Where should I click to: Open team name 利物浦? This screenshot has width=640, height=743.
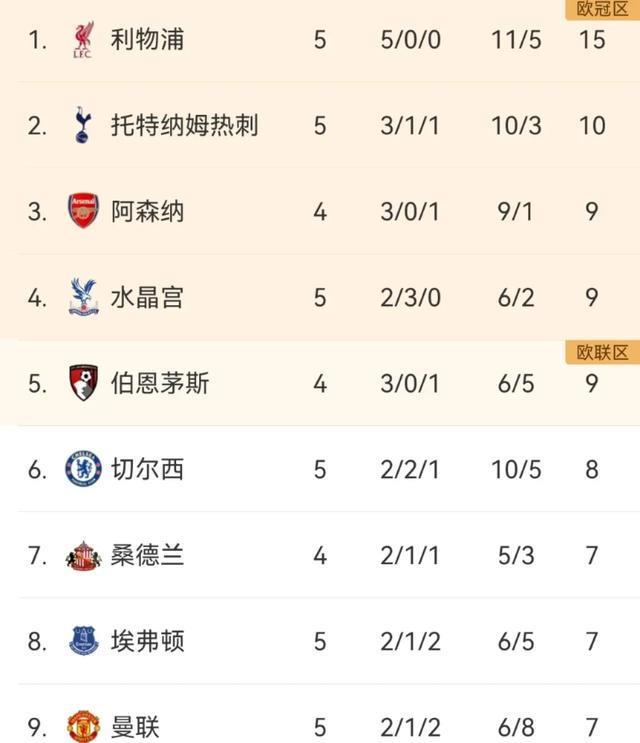147,41
